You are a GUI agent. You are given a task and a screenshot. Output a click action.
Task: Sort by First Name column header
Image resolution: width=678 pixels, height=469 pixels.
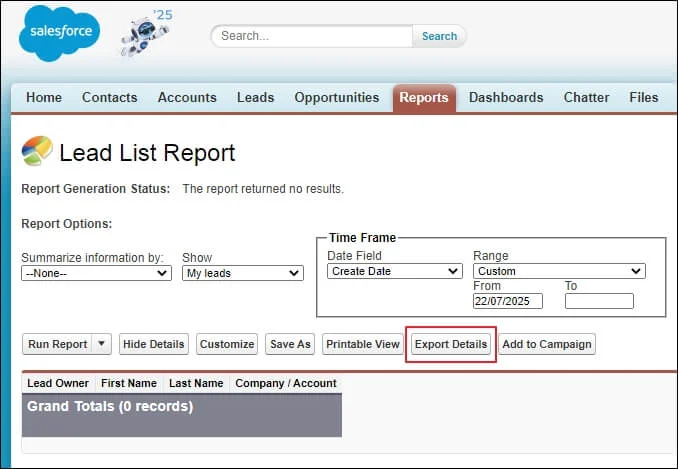pyautogui.click(x=129, y=383)
